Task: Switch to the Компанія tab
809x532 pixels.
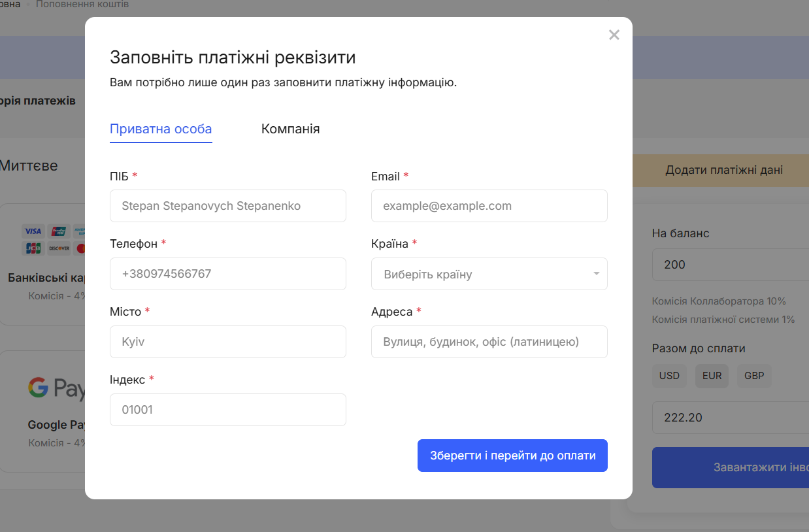Action: tap(290, 129)
